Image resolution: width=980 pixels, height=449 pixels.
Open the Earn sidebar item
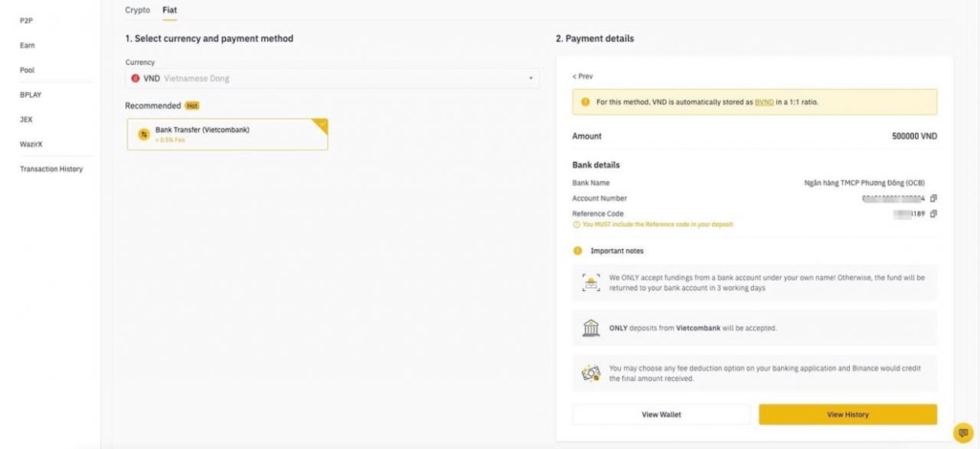(x=28, y=46)
